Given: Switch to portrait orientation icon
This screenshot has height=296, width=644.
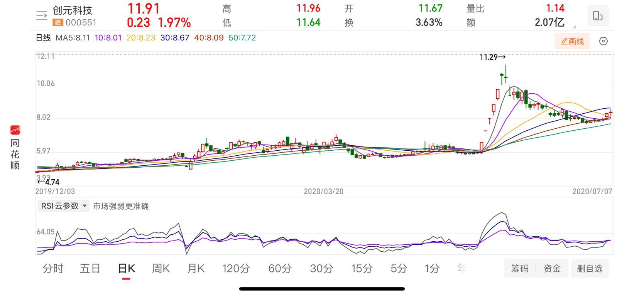Looking at the screenshot, I should pyautogui.click(x=598, y=16).
